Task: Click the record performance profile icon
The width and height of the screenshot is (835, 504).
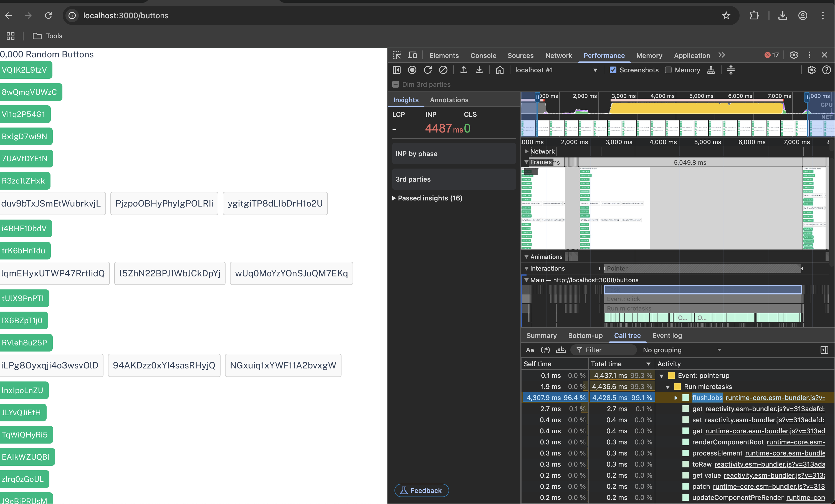Action: (412, 70)
